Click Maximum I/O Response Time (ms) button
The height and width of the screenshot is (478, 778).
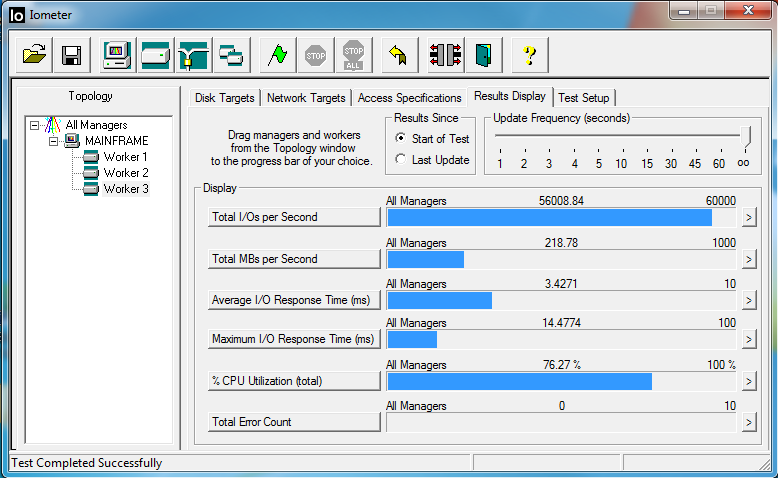(x=294, y=339)
